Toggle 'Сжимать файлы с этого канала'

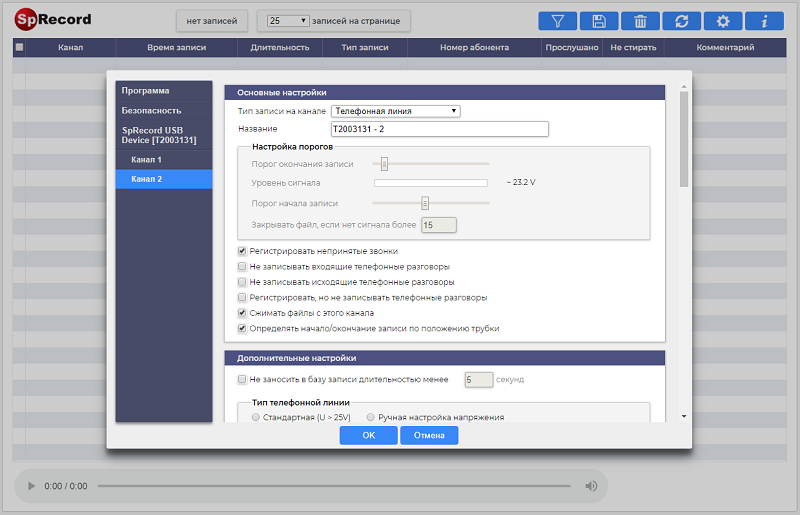point(242,313)
